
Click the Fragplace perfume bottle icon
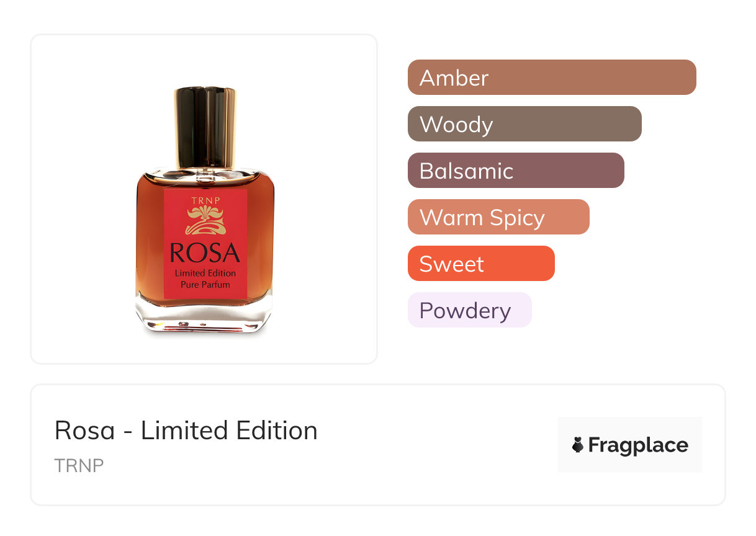[578, 445]
